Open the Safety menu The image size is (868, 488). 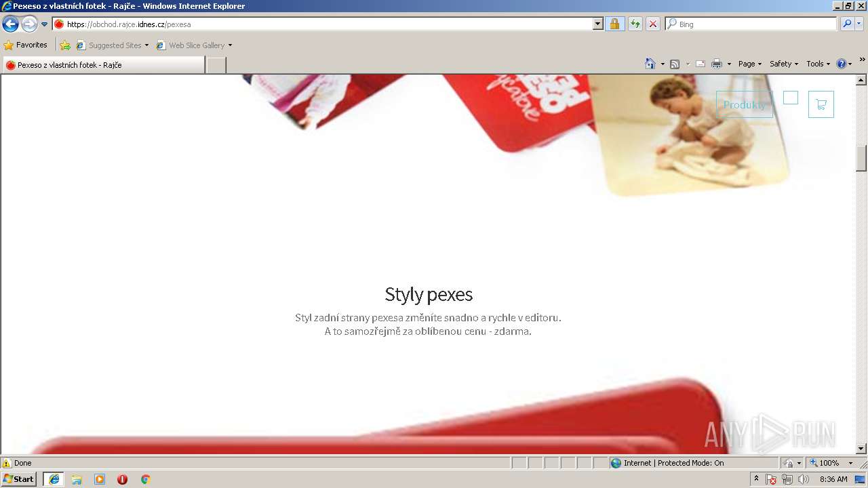(784, 64)
